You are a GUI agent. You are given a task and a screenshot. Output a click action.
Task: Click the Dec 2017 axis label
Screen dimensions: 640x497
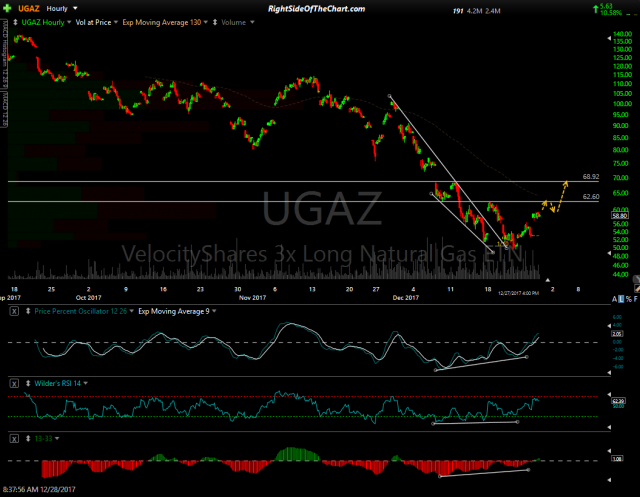[x=406, y=297]
